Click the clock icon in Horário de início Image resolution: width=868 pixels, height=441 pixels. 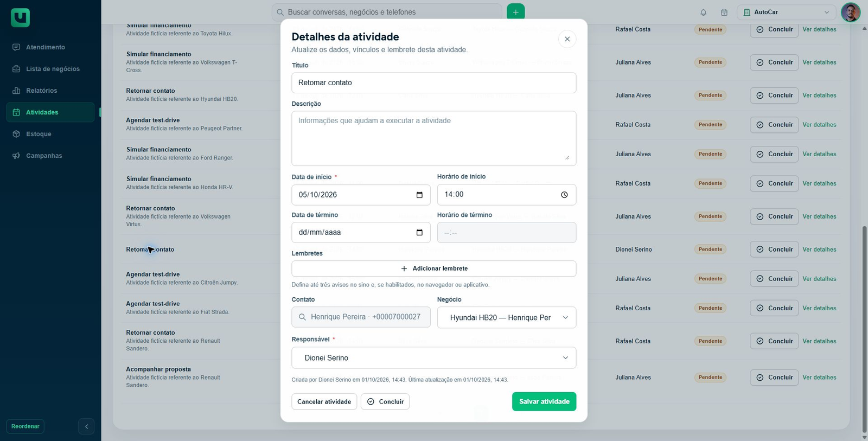(x=564, y=195)
